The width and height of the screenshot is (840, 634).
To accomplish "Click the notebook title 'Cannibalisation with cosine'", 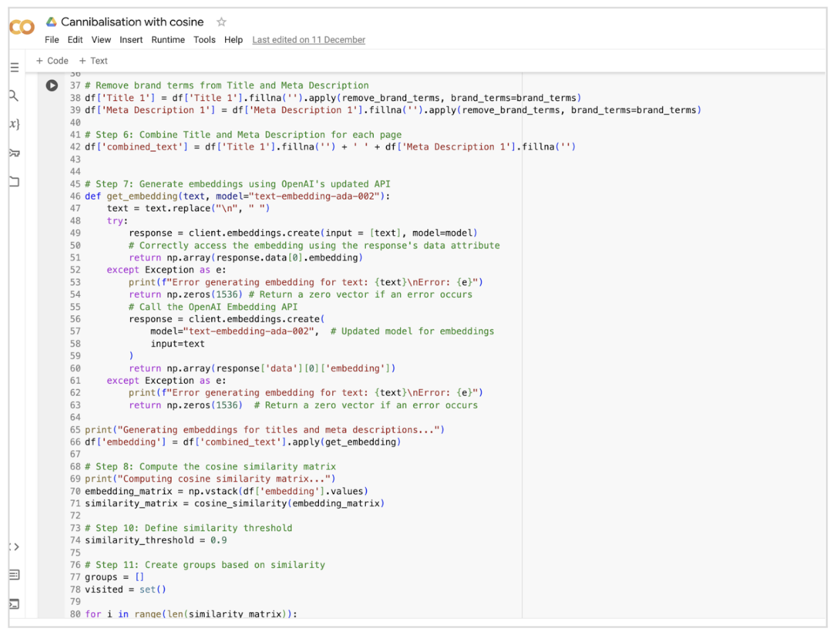I will 132,22.
